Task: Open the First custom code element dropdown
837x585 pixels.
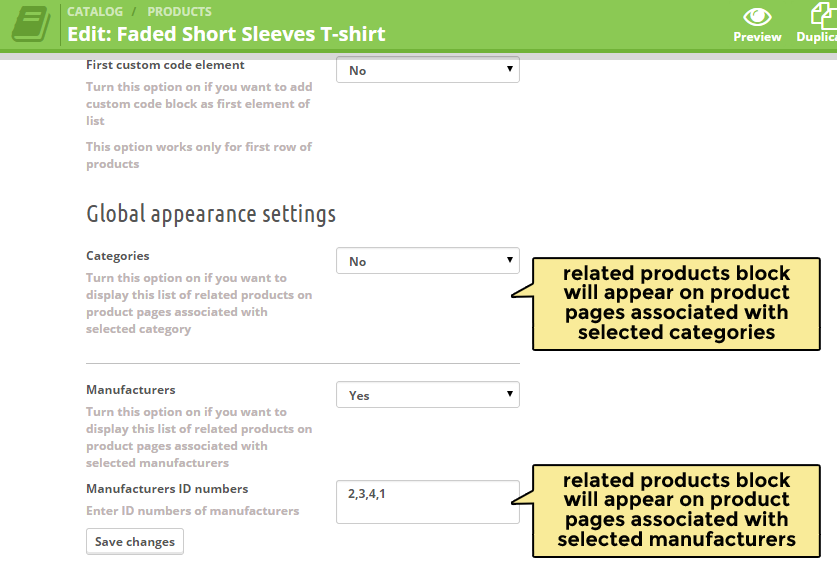Action: pos(427,70)
